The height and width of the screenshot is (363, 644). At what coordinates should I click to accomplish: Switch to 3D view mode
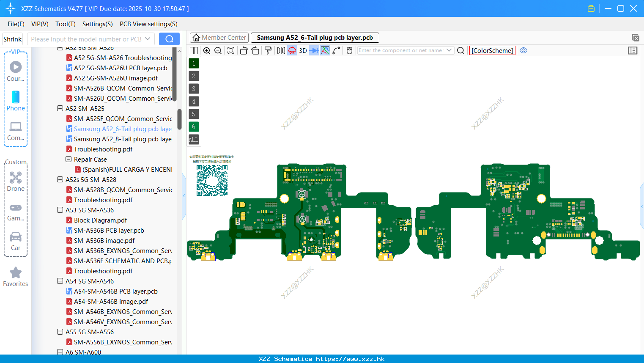(x=303, y=50)
